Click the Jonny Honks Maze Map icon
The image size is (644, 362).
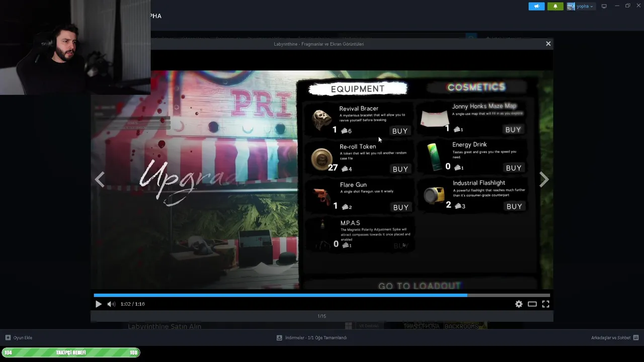(x=435, y=120)
